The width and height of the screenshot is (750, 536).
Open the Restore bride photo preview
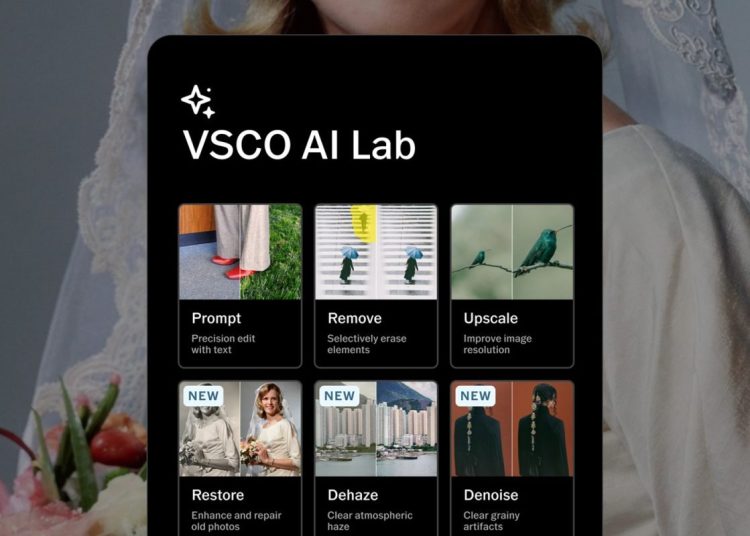coord(240,429)
